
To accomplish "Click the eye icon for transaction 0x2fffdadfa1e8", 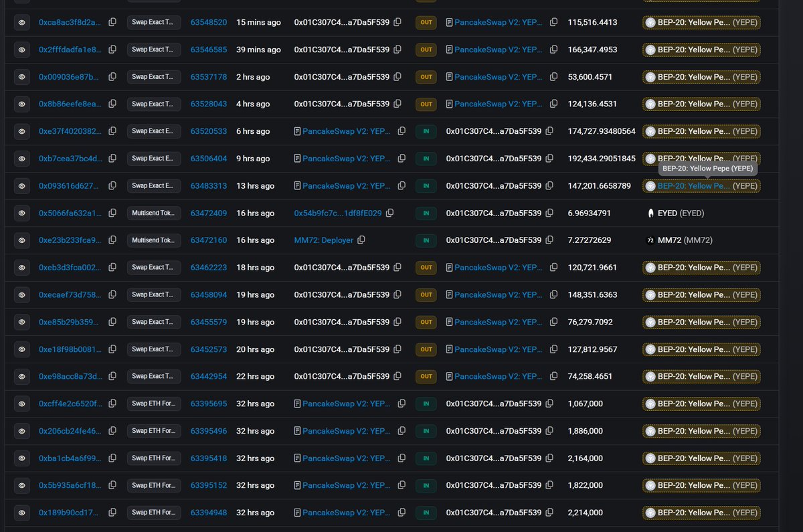I will tap(22, 50).
